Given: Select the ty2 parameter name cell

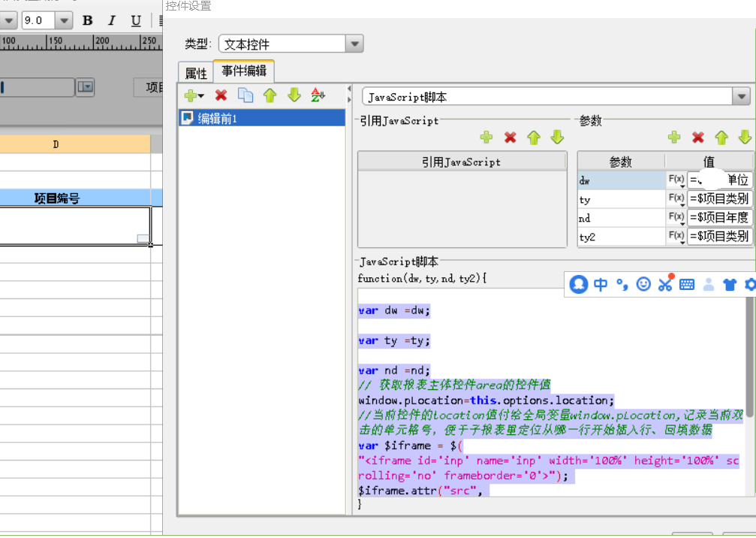Looking at the screenshot, I should pos(622,237).
